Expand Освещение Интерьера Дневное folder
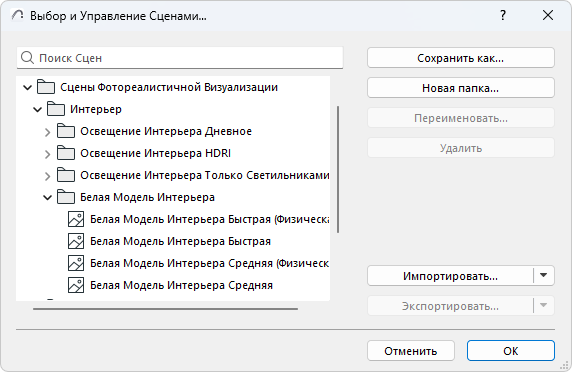 [x=47, y=132]
